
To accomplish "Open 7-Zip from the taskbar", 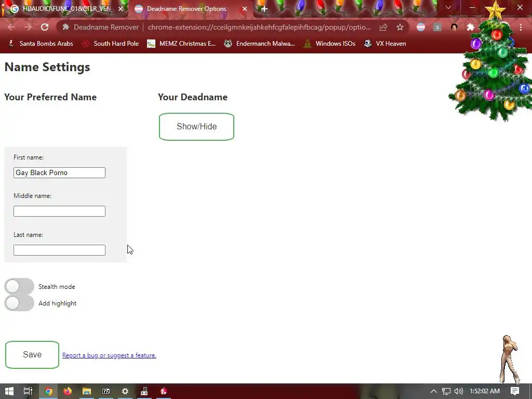I will tap(106, 391).
